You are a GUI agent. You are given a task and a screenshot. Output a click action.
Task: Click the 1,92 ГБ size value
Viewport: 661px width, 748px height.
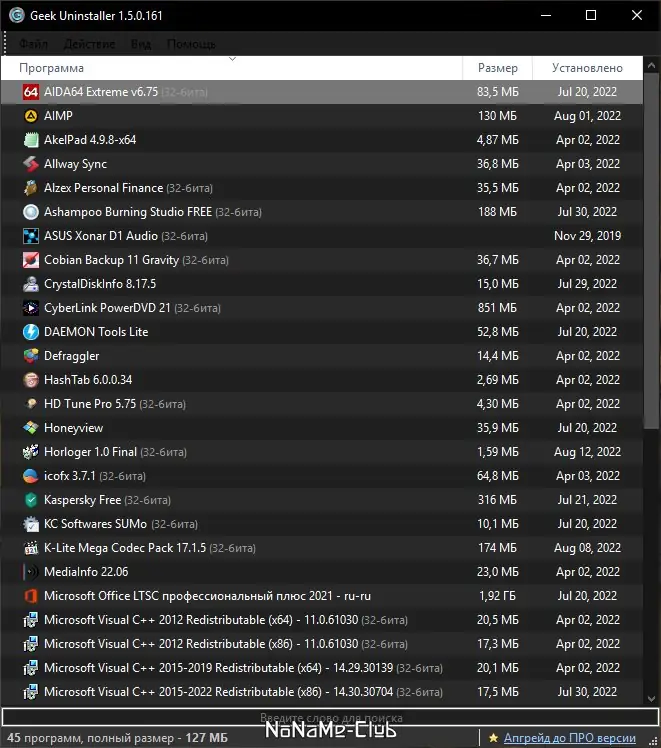pos(497,596)
